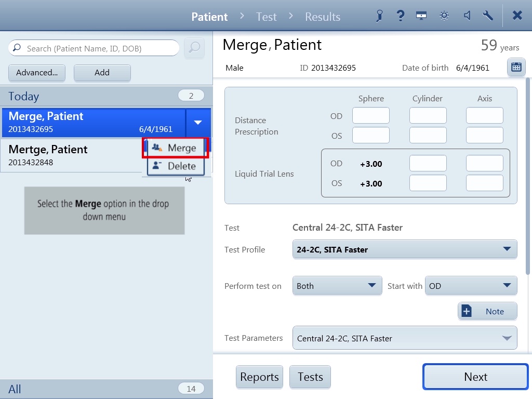
Task: Click the magnifier icon next to the search field
Action: click(x=194, y=48)
